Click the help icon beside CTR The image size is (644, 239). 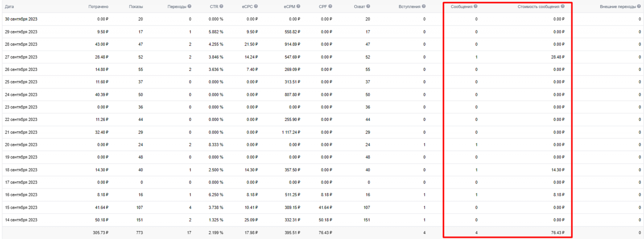pyautogui.click(x=221, y=6)
